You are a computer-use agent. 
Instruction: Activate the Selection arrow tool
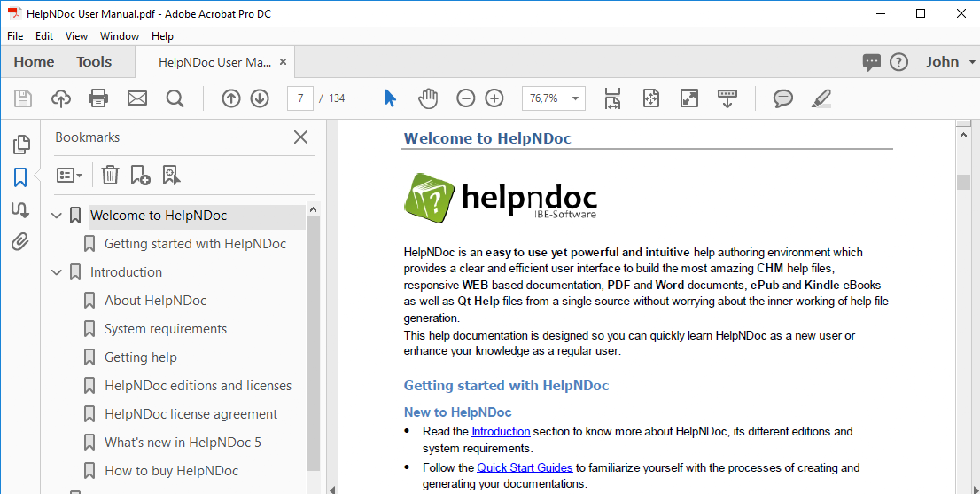point(390,98)
